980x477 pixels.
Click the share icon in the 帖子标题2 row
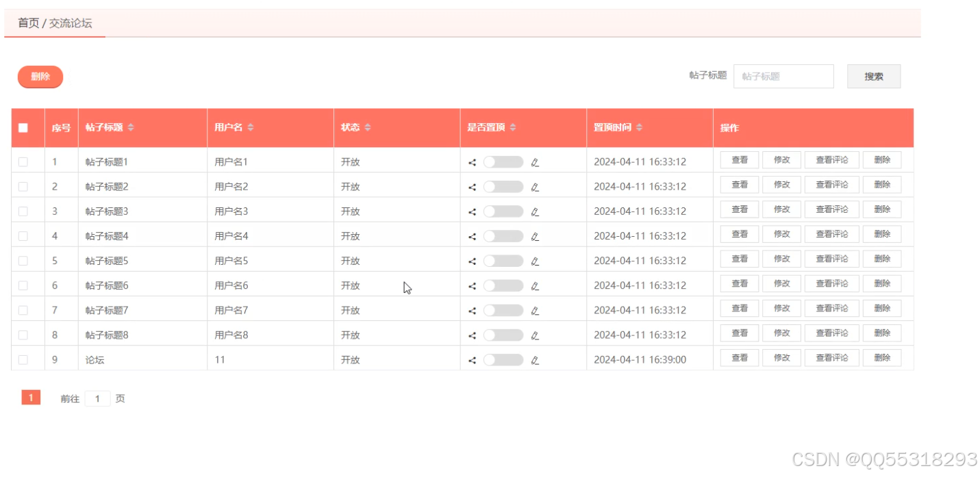[472, 187]
